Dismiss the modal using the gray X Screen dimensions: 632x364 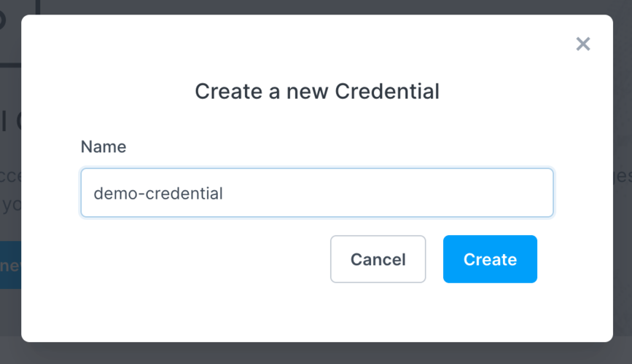(582, 44)
